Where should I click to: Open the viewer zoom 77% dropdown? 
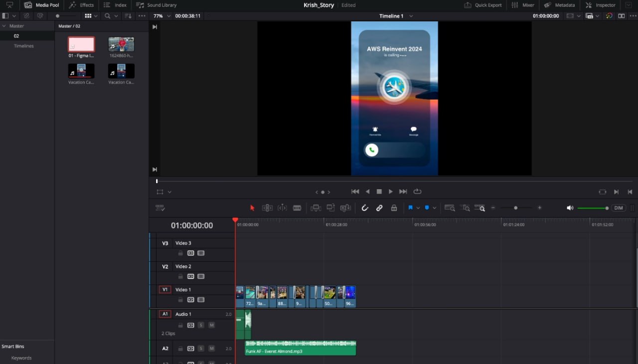[x=162, y=16]
